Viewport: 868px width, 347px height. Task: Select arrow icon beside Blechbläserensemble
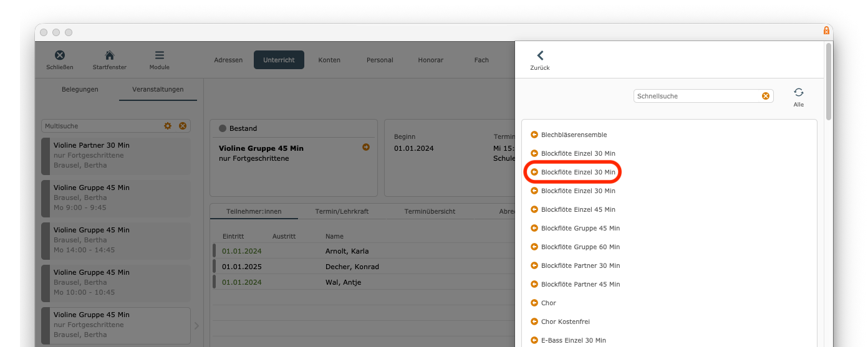[x=534, y=135]
